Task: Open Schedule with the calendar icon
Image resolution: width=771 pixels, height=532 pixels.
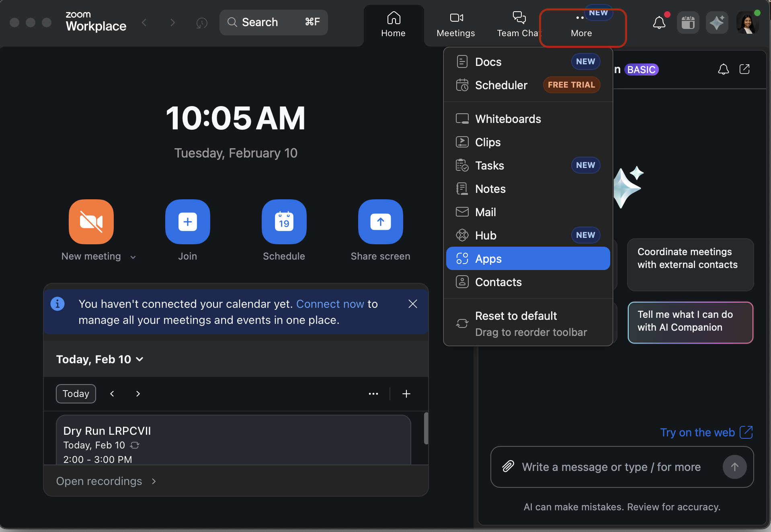Action: click(x=284, y=222)
